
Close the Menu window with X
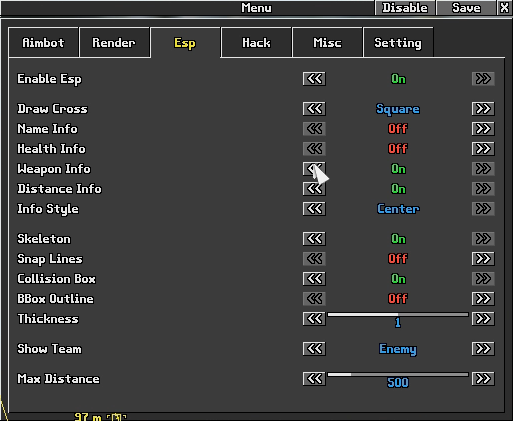pos(505,8)
